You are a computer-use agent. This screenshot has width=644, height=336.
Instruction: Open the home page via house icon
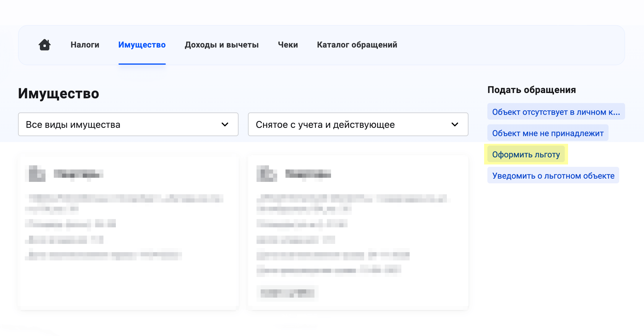coord(45,45)
